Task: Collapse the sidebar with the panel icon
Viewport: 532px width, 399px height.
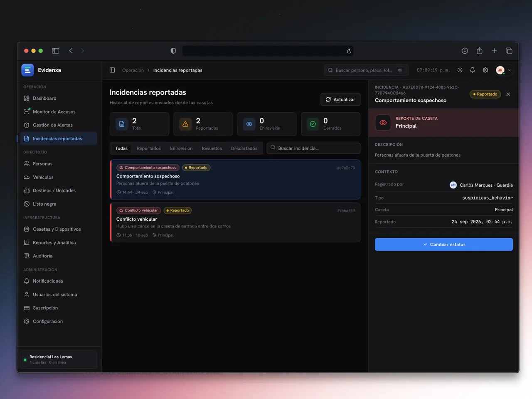Action: (x=112, y=70)
